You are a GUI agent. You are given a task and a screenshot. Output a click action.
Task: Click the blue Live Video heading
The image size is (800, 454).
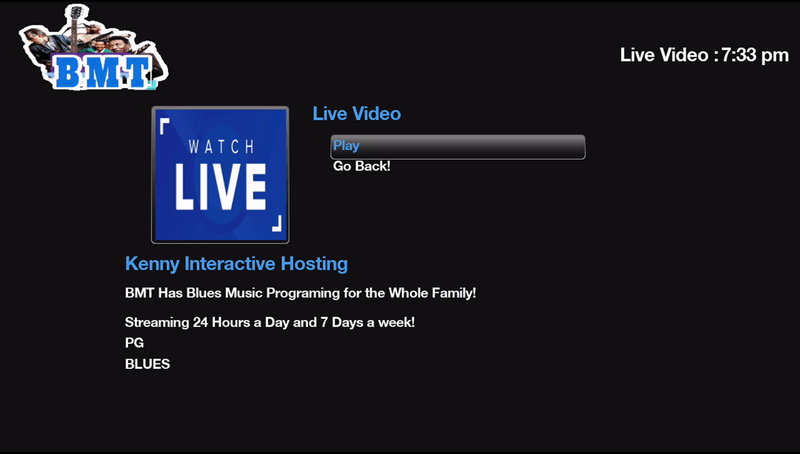(x=357, y=114)
